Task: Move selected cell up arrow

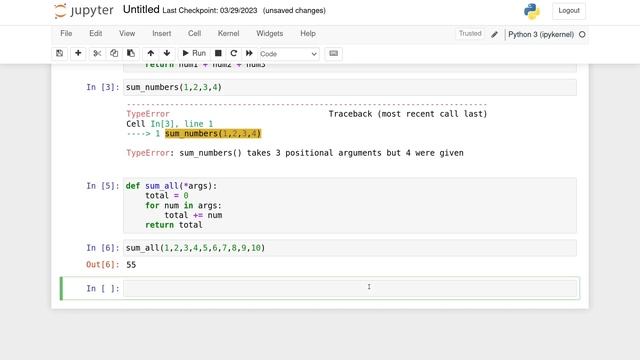Action: [x=151, y=53]
